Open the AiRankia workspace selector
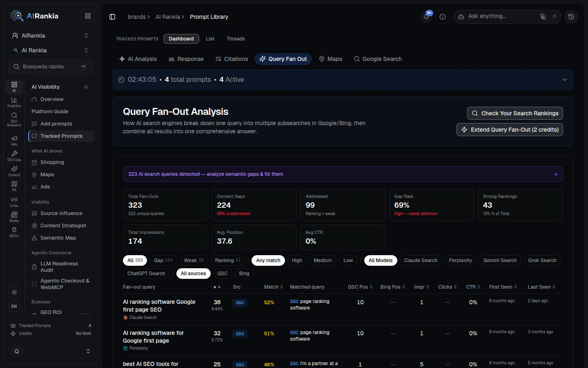This screenshot has height=368, width=588. tap(51, 36)
